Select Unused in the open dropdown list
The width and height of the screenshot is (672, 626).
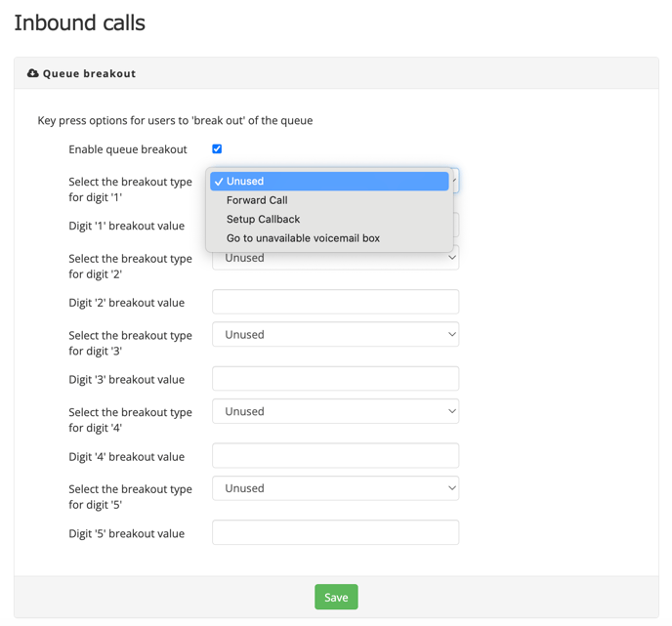[x=329, y=182]
